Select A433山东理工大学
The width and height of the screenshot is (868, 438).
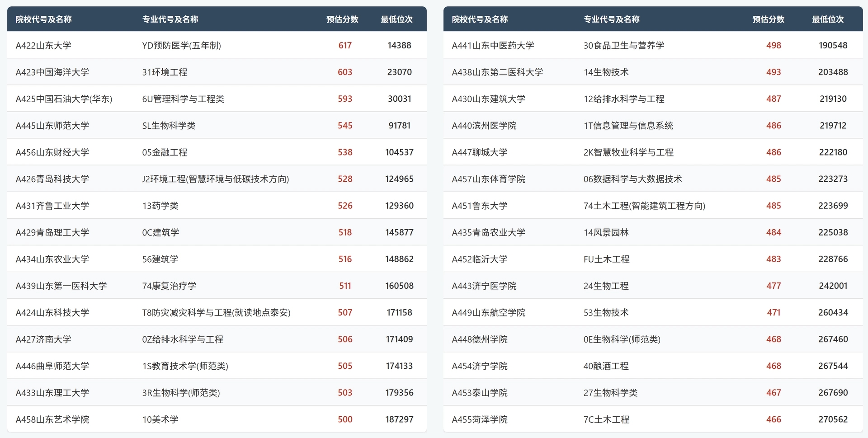coord(52,392)
